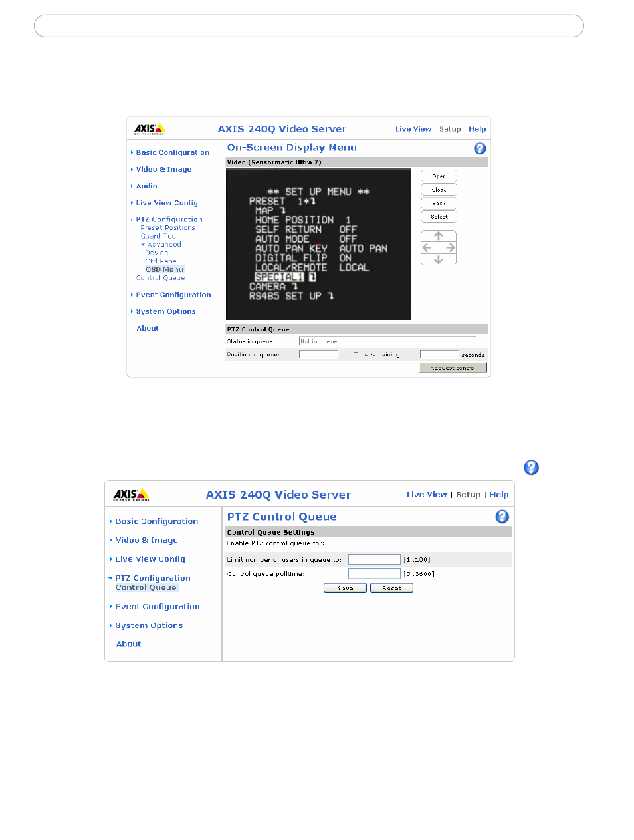The image size is (634, 840).
Task: Click the Limit number of users field
Action: coord(374,559)
